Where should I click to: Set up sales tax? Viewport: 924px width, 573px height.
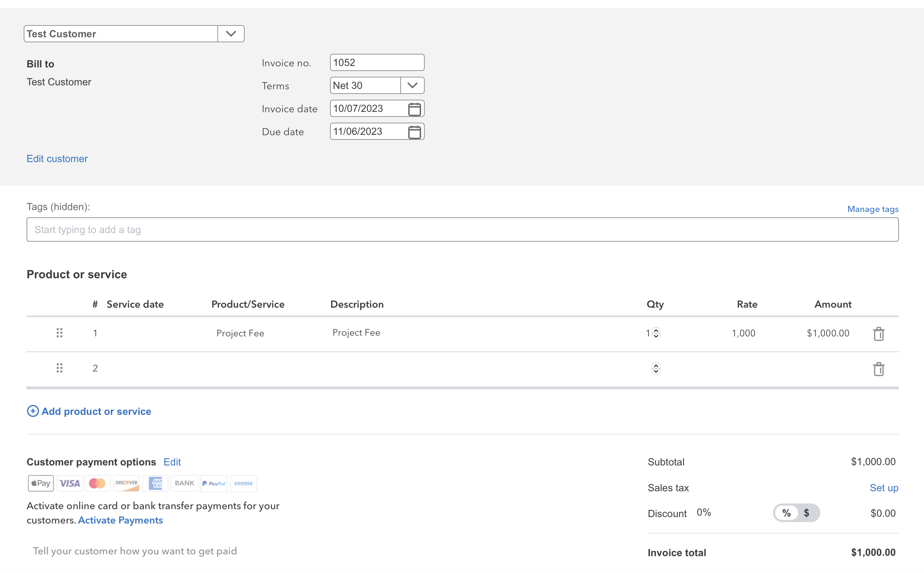click(884, 488)
